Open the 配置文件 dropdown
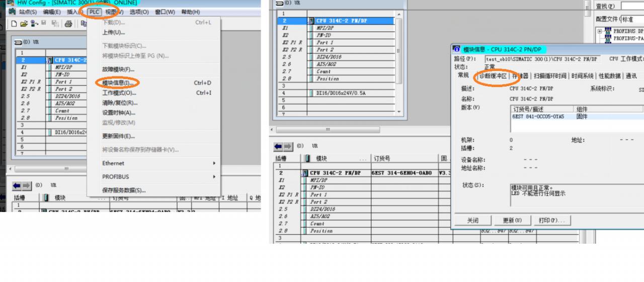 pos(632,19)
